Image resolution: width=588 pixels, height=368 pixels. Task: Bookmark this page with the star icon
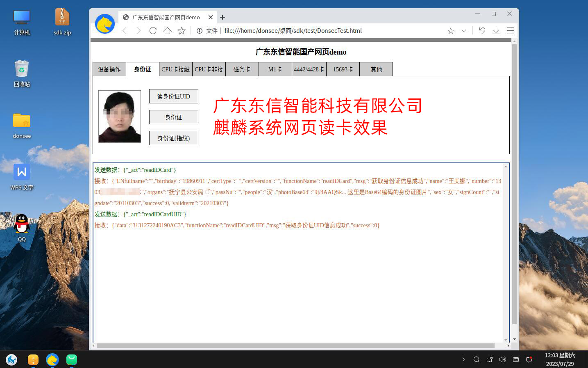[x=450, y=30]
